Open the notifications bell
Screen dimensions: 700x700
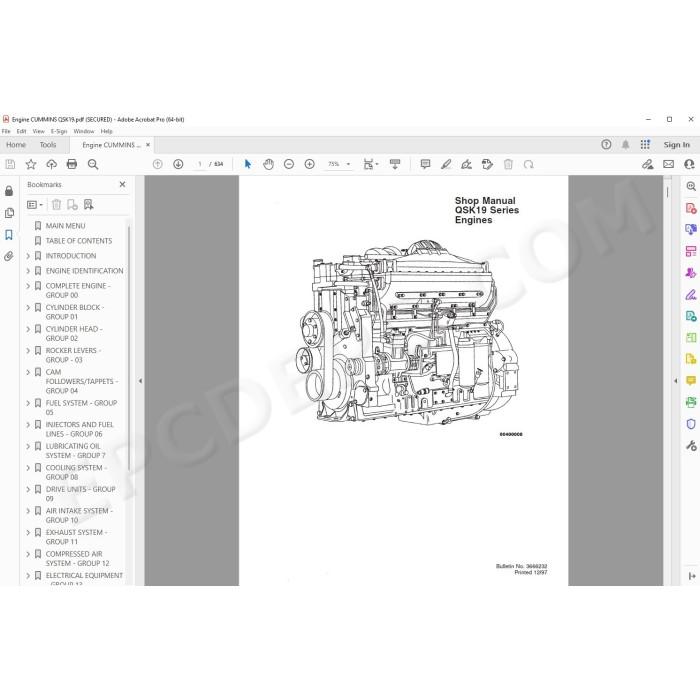tap(626, 145)
